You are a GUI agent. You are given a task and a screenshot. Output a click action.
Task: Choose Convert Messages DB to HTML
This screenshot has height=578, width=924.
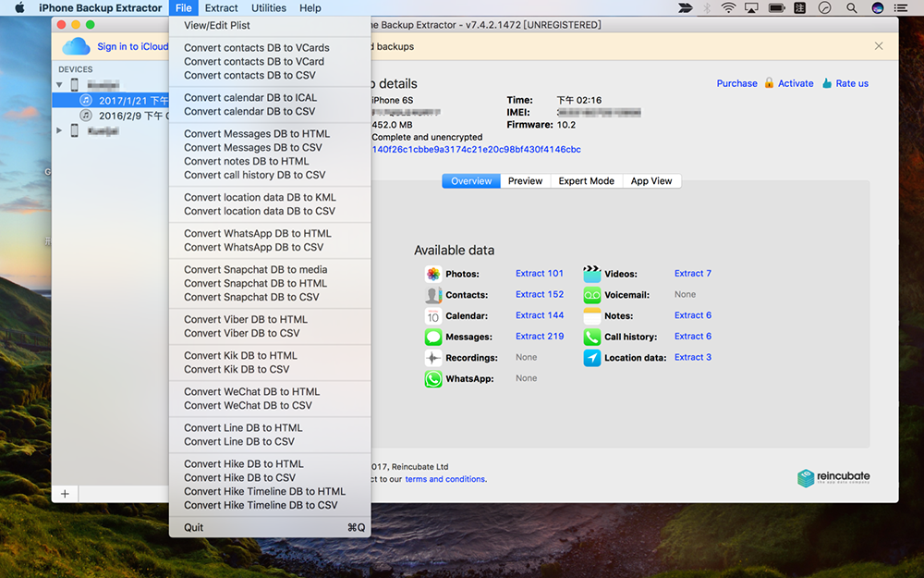(x=270, y=134)
